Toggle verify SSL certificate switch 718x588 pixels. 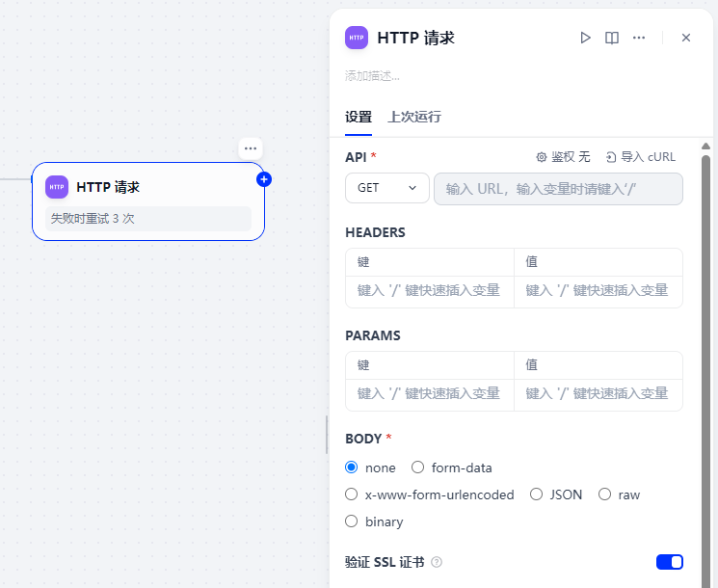[x=670, y=562]
